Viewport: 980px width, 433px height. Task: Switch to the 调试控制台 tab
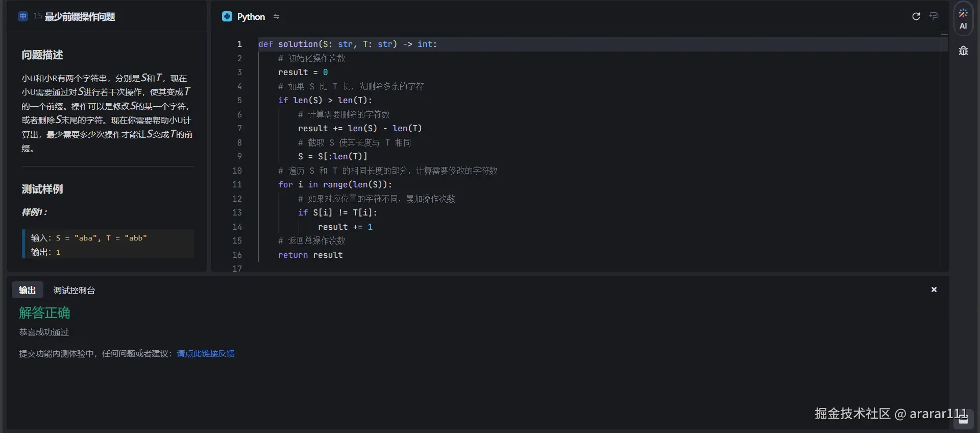click(74, 290)
